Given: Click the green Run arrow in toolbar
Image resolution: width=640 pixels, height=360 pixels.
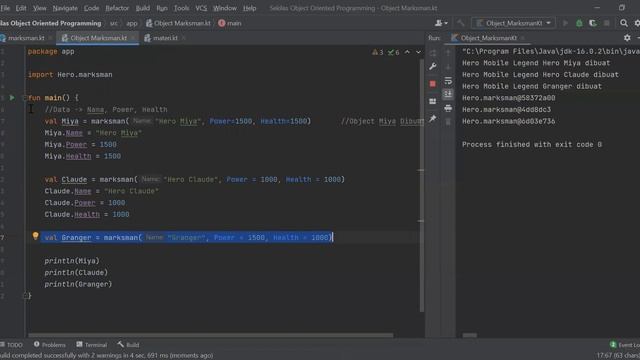Looking at the screenshot, I should coord(565,23).
